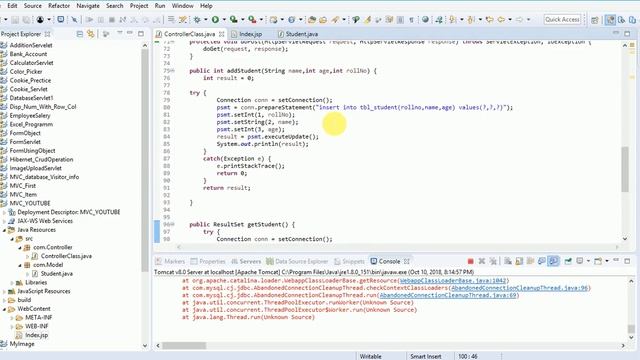The width and height of the screenshot is (640, 360).
Task: Open AbandonedConnectionCleanupThread.java:69 link
Action: click(448, 295)
